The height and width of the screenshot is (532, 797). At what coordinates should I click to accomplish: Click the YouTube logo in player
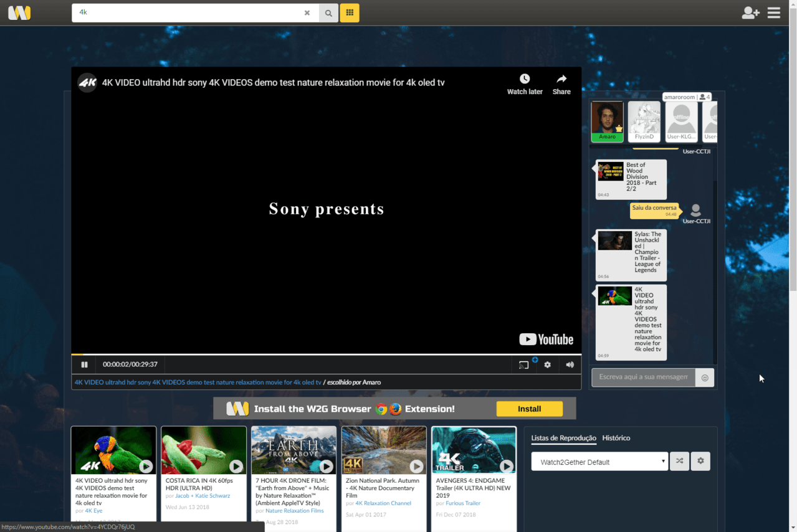tap(546, 340)
